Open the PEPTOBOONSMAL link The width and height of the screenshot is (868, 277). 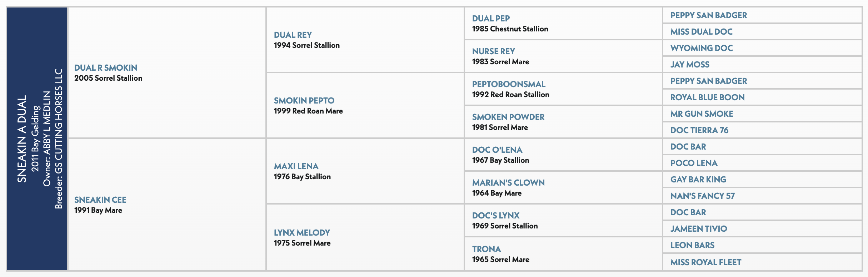click(x=509, y=84)
